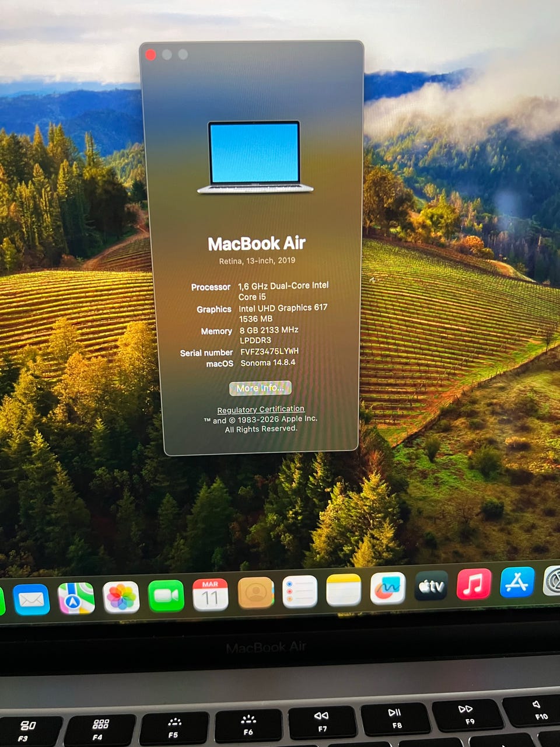Viewport: 560px width, 747px height.
Task: Select the serial number FVFZ3475LYWH
Action: click(x=269, y=351)
